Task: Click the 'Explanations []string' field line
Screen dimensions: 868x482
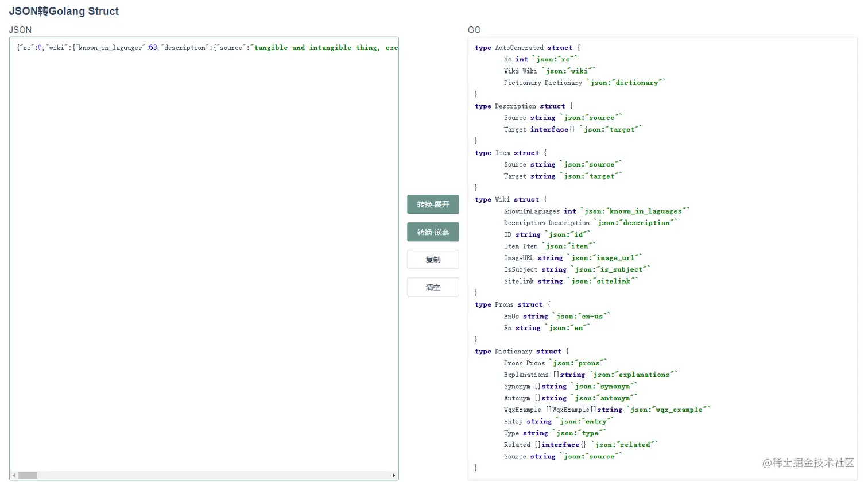Action: pos(591,375)
